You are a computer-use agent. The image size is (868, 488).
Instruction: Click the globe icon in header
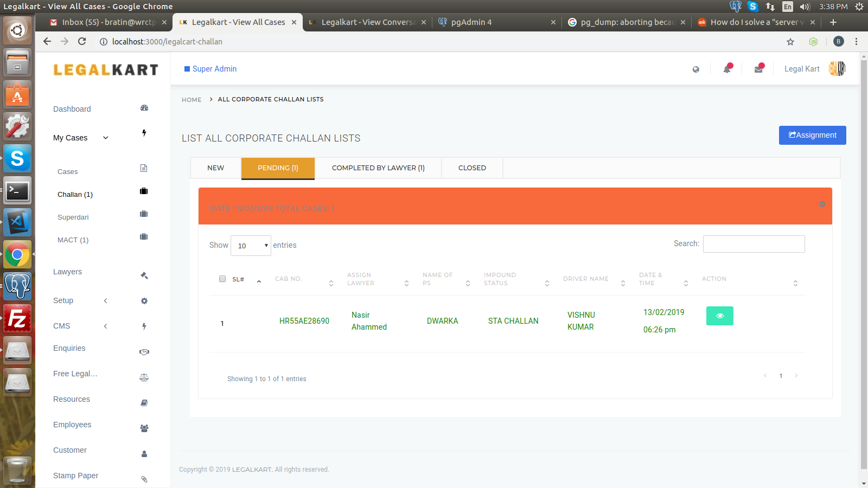tap(696, 69)
